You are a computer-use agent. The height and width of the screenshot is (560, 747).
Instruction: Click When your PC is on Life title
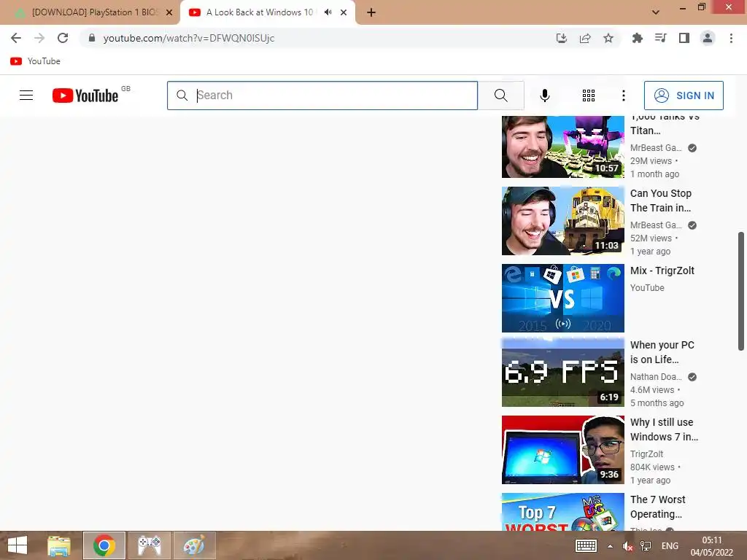coord(662,352)
